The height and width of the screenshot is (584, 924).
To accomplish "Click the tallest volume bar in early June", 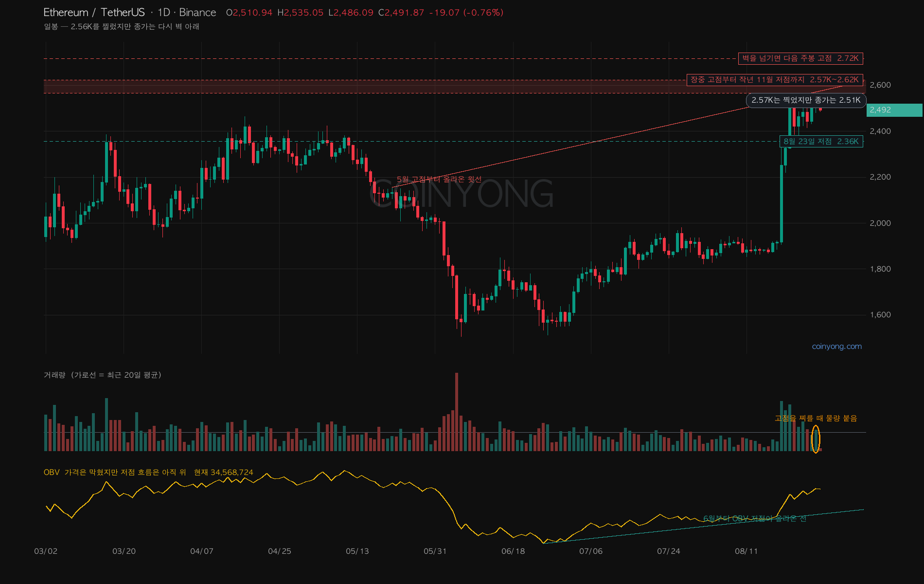I will click(457, 412).
